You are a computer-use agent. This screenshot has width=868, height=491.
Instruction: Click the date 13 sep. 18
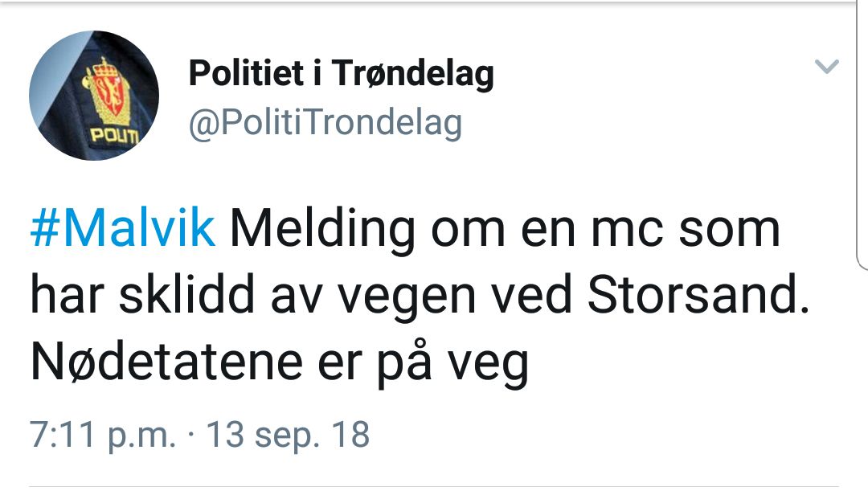click(x=288, y=435)
